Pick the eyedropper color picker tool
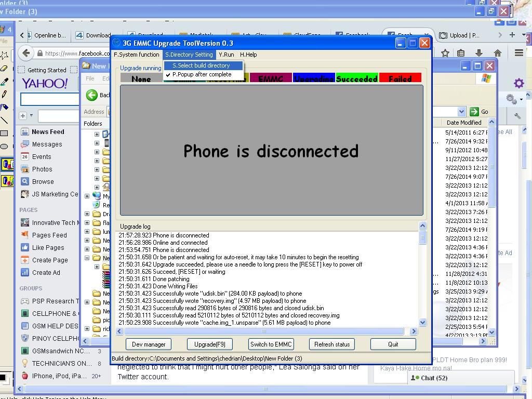Viewport: 532px width, 399px height. pos(4,82)
